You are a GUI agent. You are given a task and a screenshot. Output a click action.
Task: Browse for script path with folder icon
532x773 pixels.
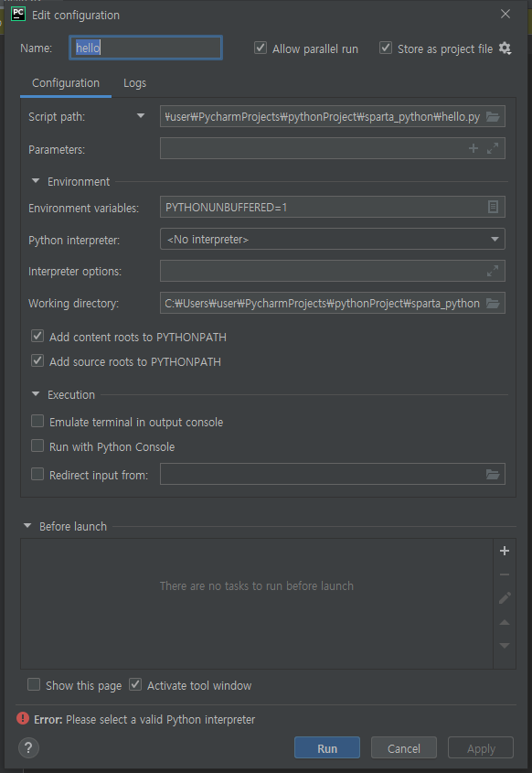coord(493,117)
